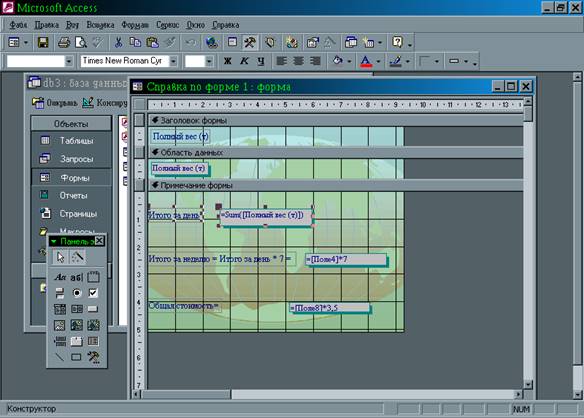Toggle bold Ж formatting
Viewport: 584px width, 418px height.
tap(228, 61)
